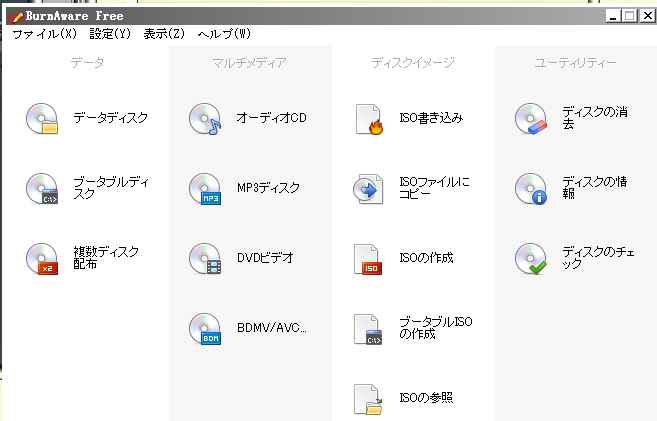Screen dimensions: 657x421
Task: Click the ディスクイメージ column heading
Action: tap(412, 63)
